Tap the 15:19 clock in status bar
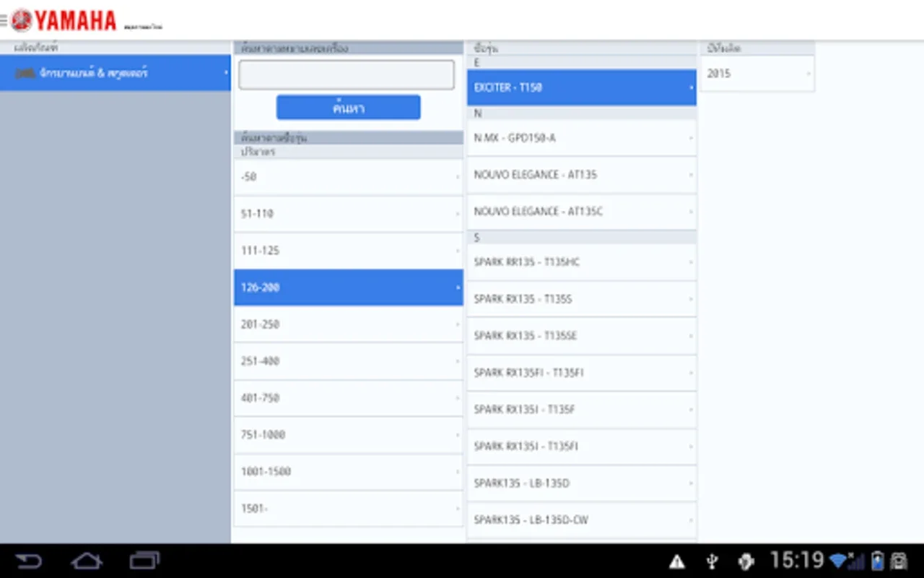Viewport: 924px width, 578px height. pos(797,561)
